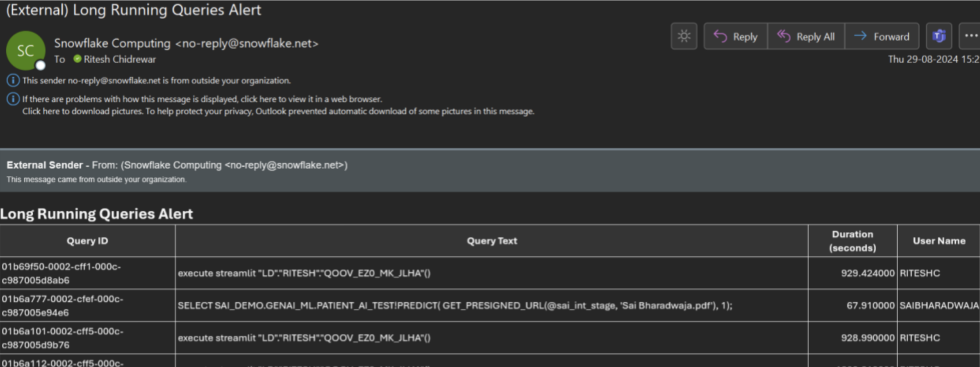
Task: Click duration value 67.910000
Action: (870, 306)
